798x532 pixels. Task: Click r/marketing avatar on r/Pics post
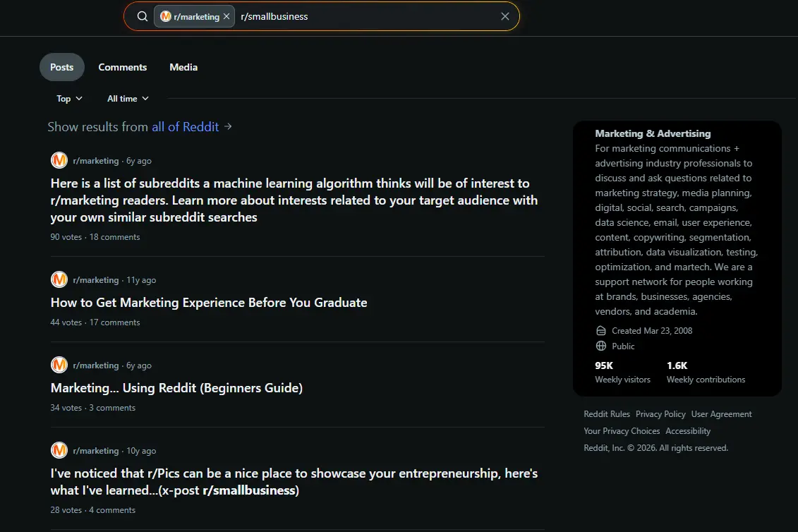[59, 451]
